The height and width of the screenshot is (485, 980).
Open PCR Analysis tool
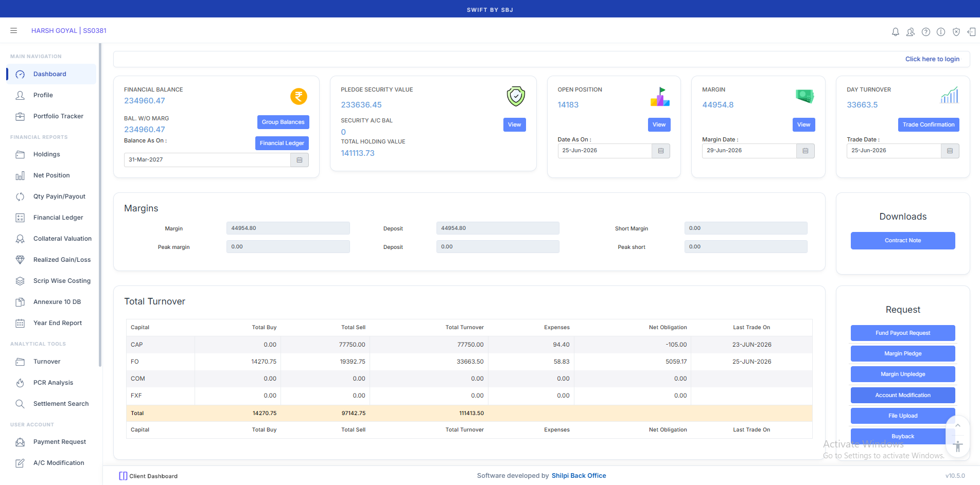[x=51, y=383]
